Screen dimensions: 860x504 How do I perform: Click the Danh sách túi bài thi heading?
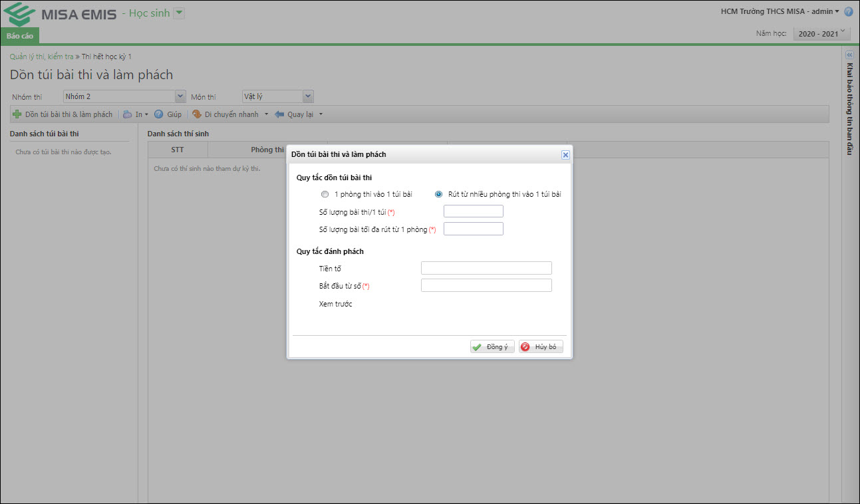click(45, 134)
